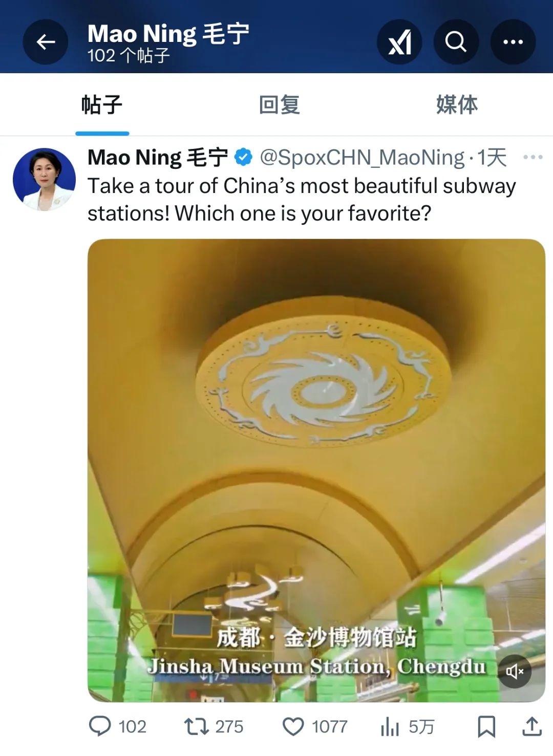
Task: View analytics bar chart icon
Action: 390,726
